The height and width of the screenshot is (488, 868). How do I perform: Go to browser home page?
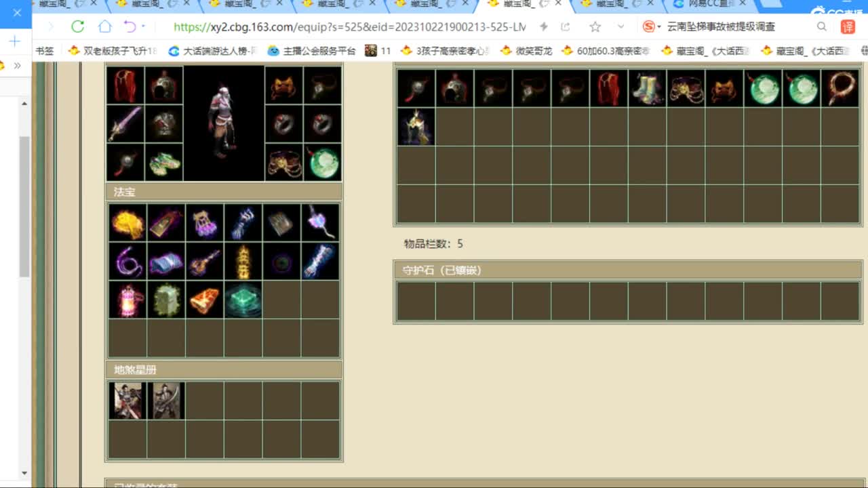point(104,26)
